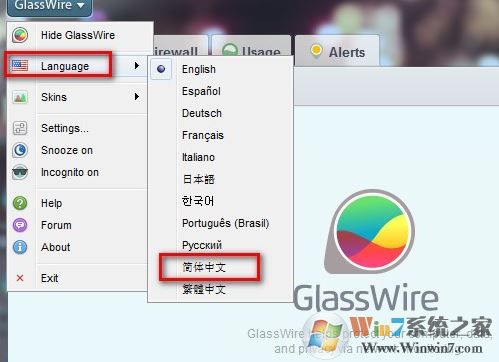Click the Skins graph icon

click(x=20, y=97)
